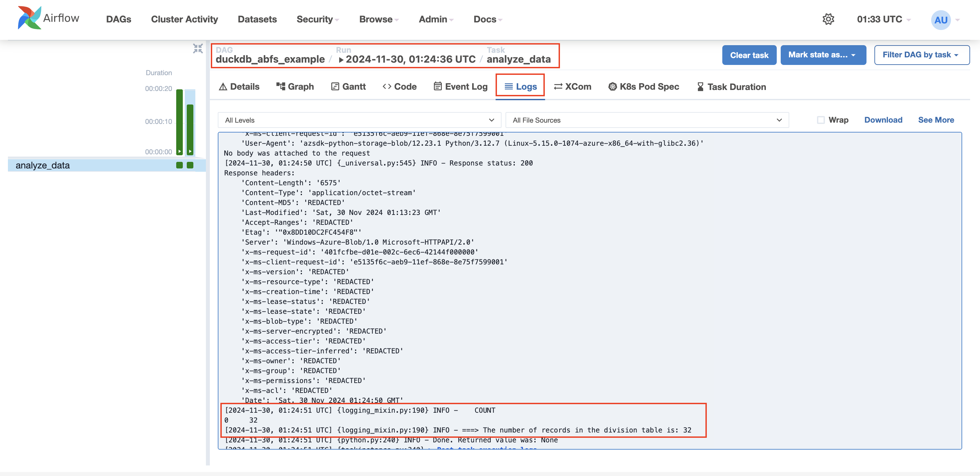This screenshot has height=476, width=980.
Task: Click the XCom tab arrows icon
Action: click(558, 87)
